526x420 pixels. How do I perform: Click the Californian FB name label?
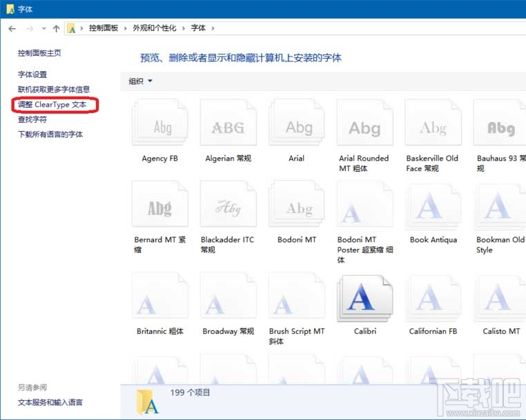click(x=433, y=331)
